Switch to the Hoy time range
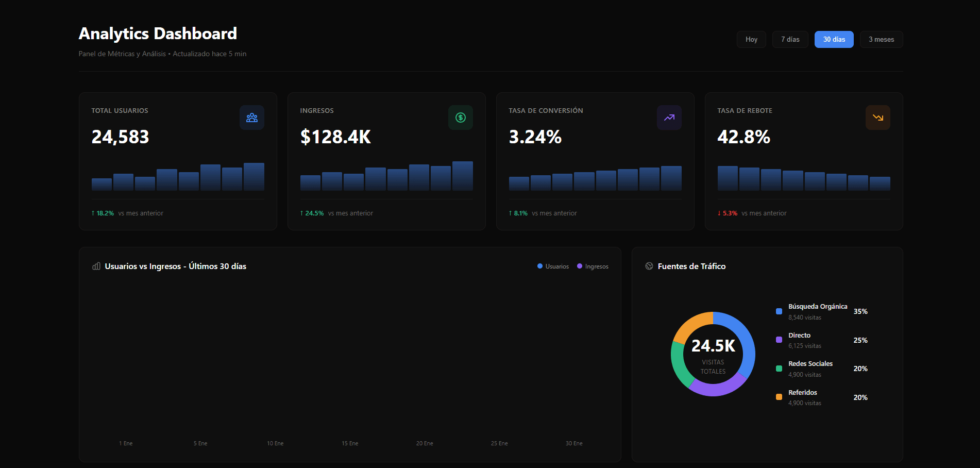The width and height of the screenshot is (980, 468). pyautogui.click(x=751, y=39)
